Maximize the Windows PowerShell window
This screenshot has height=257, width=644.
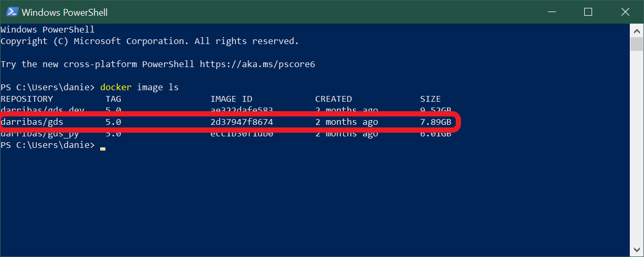(x=588, y=12)
